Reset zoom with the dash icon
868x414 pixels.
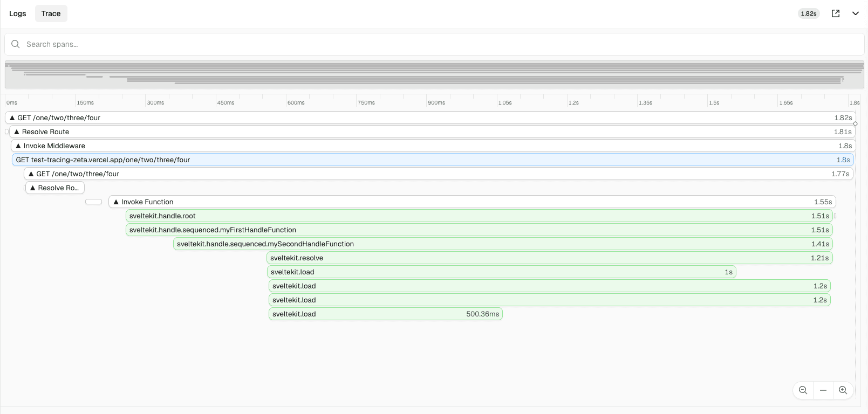click(823, 390)
